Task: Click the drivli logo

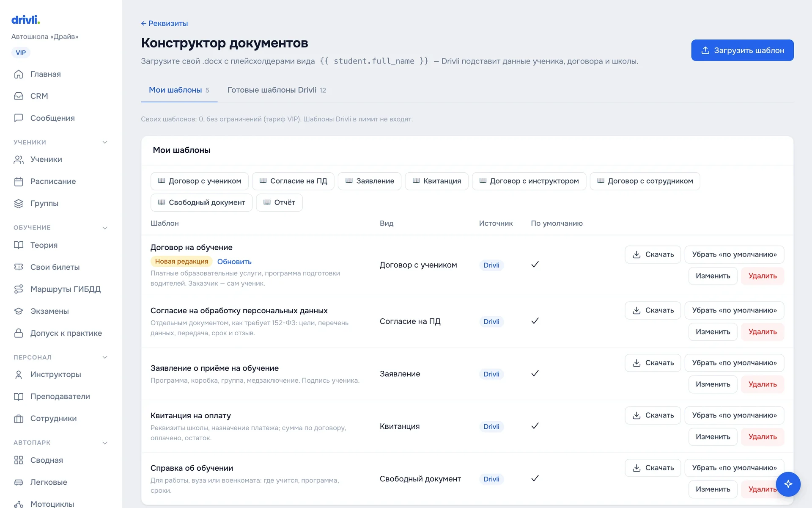Action: click(x=25, y=19)
